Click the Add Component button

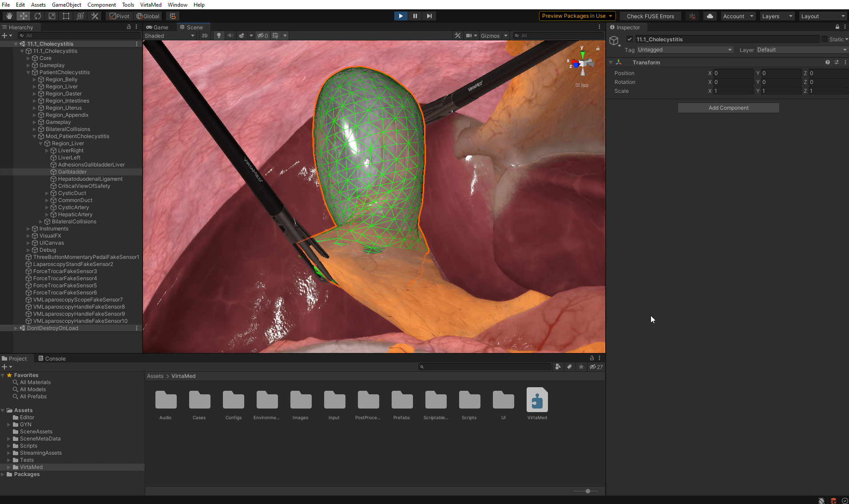pyautogui.click(x=728, y=107)
